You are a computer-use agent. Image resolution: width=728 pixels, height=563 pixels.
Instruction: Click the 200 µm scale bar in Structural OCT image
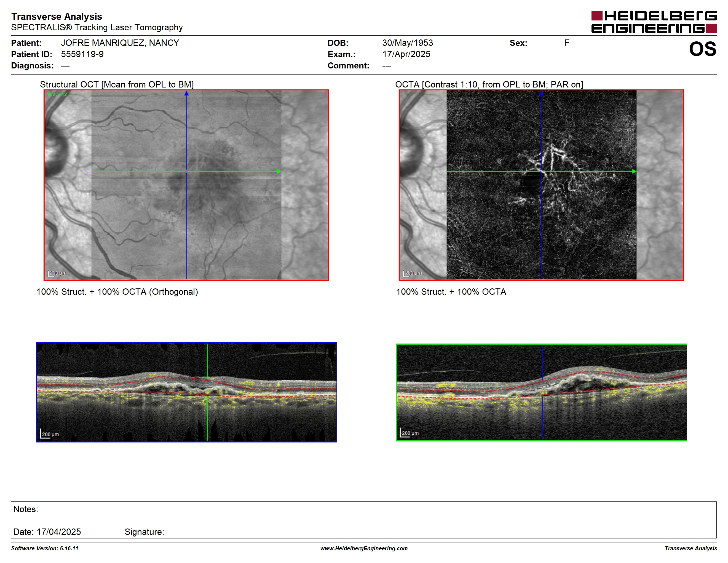pos(57,273)
